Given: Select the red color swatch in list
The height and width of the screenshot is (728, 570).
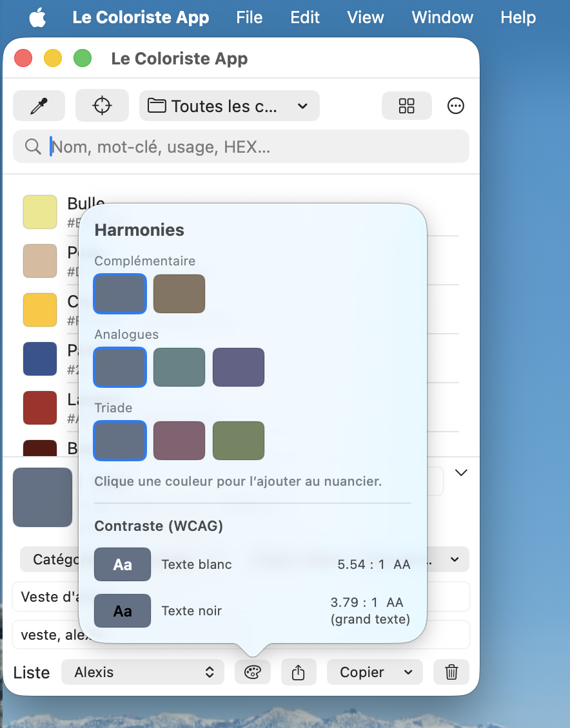Looking at the screenshot, I should 40,408.
